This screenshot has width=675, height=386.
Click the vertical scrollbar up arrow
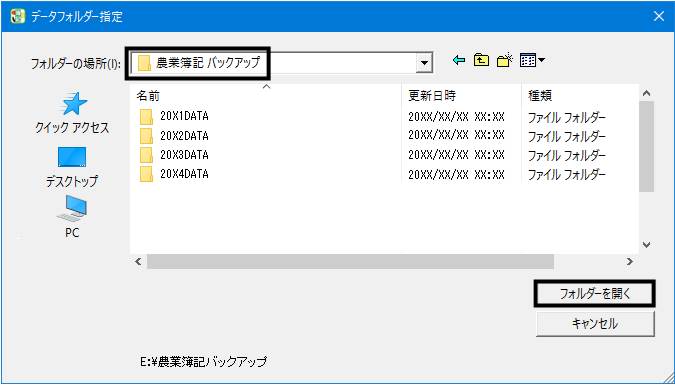coord(646,93)
